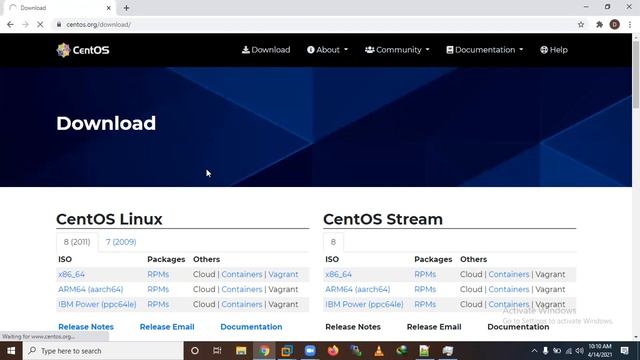Image resolution: width=640 pixels, height=360 pixels.
Task: Select the 8 tab under CentOS Stream
Action: (333, 242)
